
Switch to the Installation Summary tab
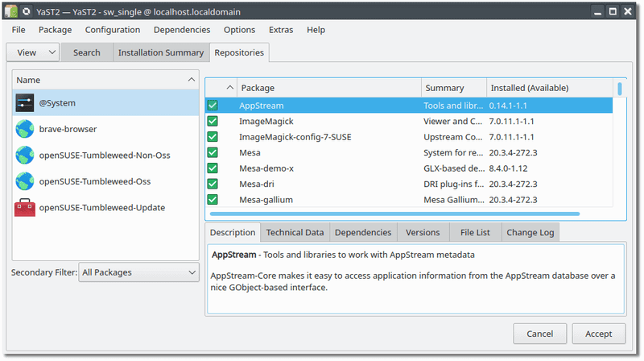160,52
